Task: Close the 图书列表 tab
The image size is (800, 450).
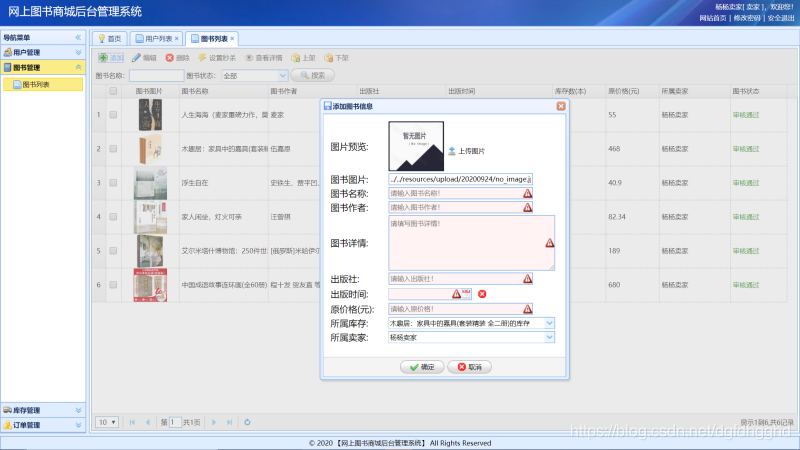Action: click(232, 38)
